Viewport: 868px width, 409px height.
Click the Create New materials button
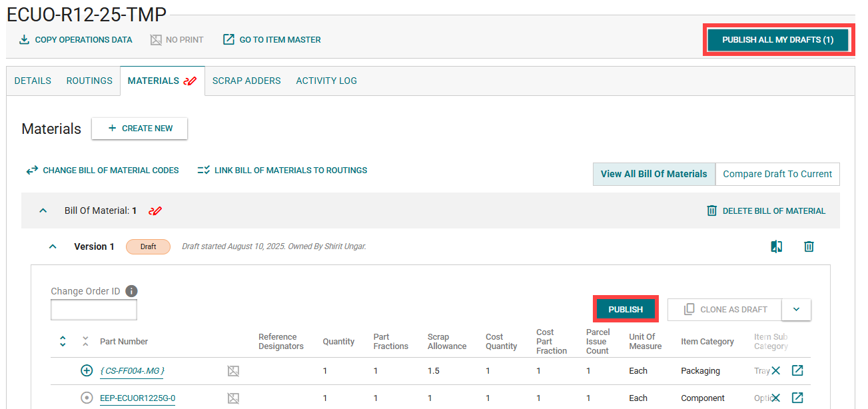point(140,129)
